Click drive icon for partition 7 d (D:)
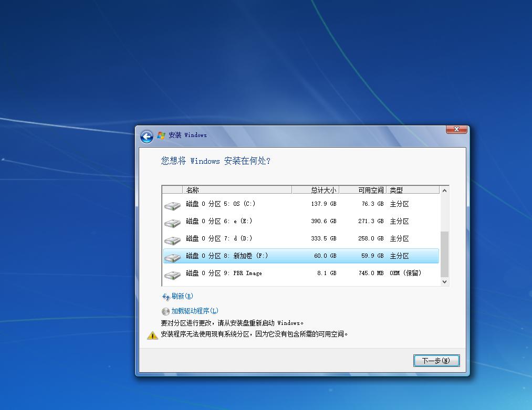This screenshot has height=410, width=532. click(172, 240)
